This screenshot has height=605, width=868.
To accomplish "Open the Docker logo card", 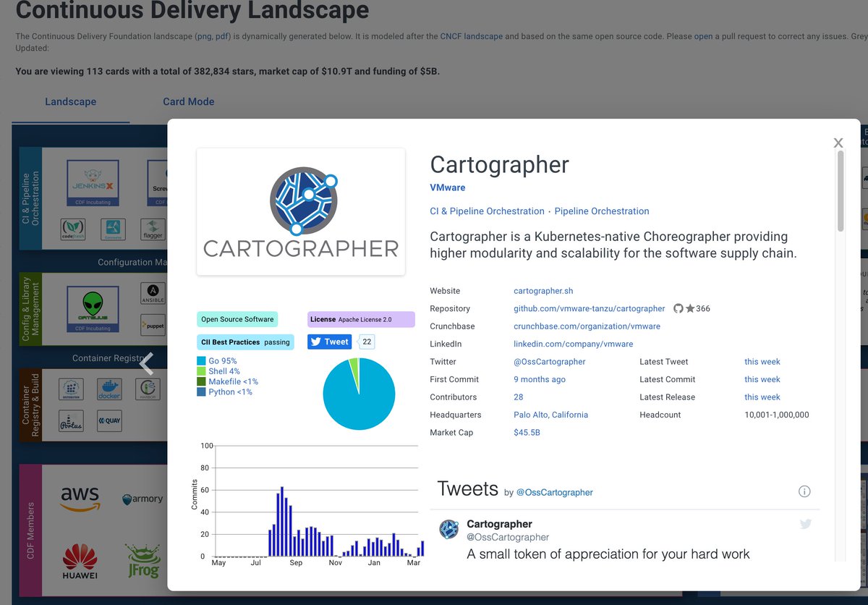I will coord(109,389).
